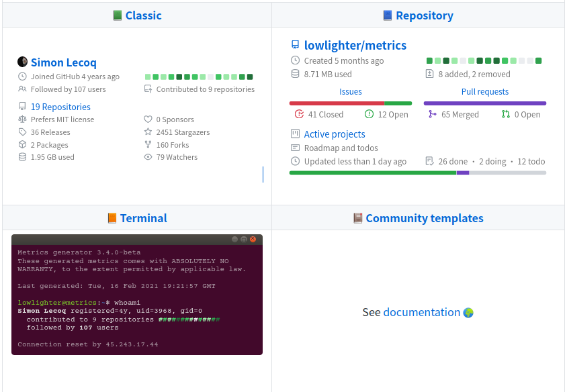Click the project done/doing/todo progress bar

pos(418,173)
